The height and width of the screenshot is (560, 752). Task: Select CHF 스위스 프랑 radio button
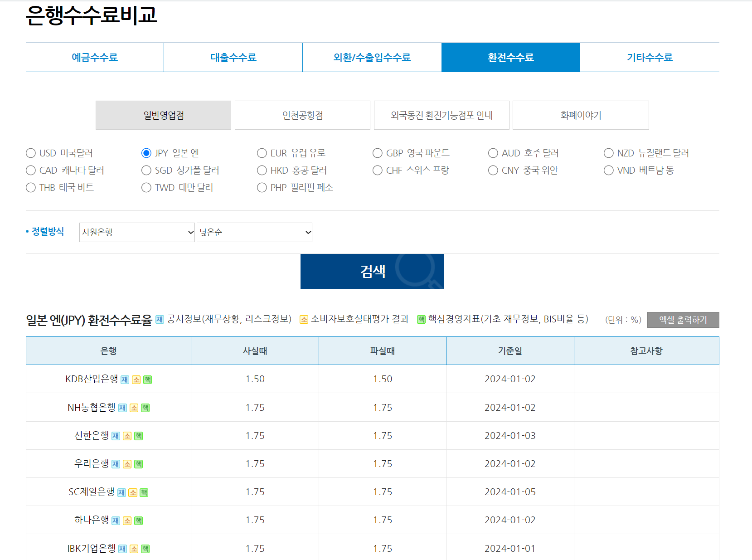[x=378, y=170]
